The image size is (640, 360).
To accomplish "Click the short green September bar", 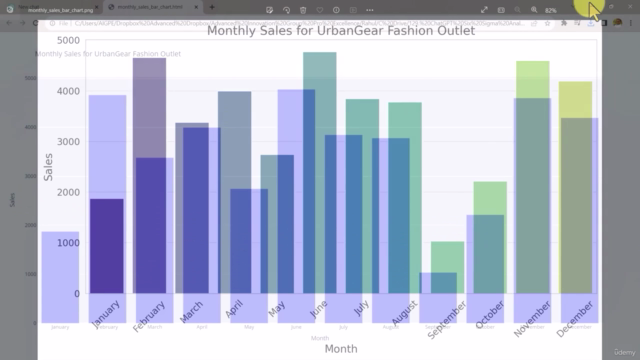I will click(448, 267).
